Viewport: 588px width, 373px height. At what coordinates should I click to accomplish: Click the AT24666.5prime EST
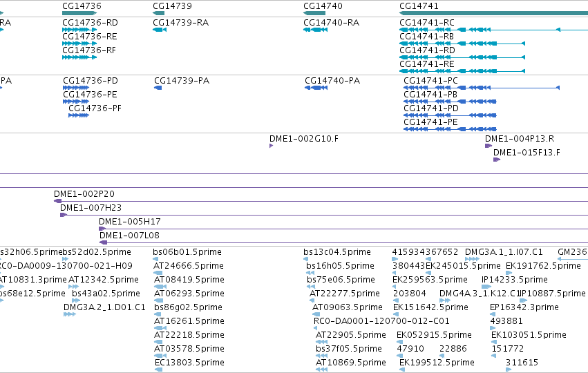158,273
